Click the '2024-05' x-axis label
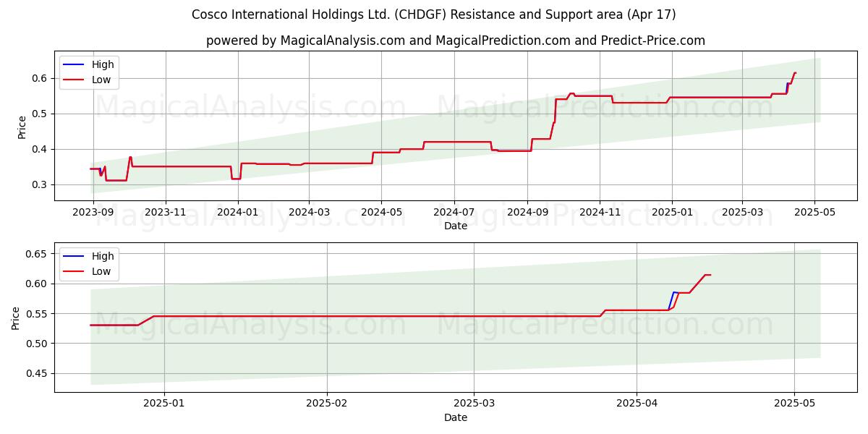The width and height of the screenshot is (868, 434). pos(381,212)
